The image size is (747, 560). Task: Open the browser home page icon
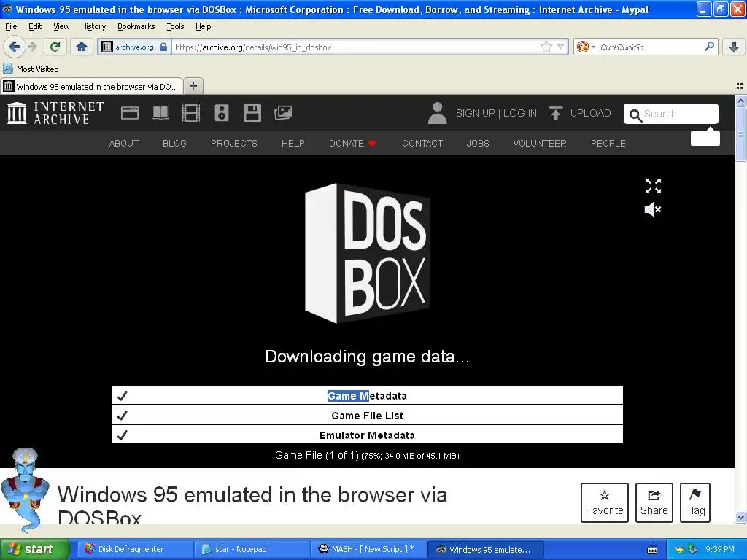tap(82, 47)
